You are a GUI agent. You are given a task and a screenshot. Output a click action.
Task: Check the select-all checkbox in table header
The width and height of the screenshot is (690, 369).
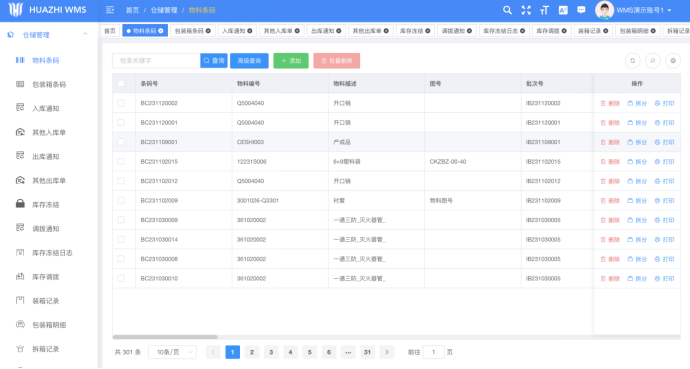(121, 84)
